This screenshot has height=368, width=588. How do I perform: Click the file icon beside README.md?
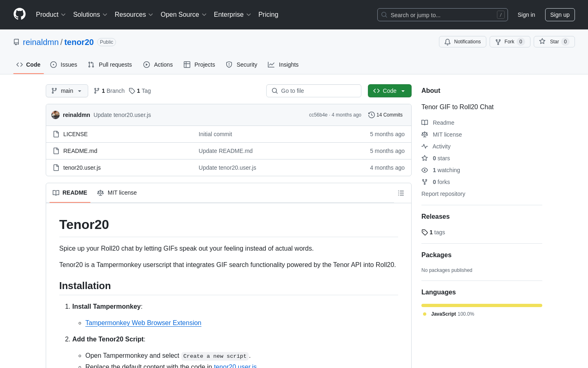click(x=56, y=151)
